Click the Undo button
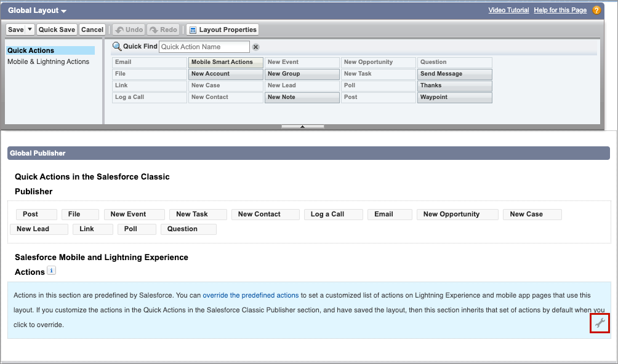The image size is (618, 364). [x=129, y=30]
